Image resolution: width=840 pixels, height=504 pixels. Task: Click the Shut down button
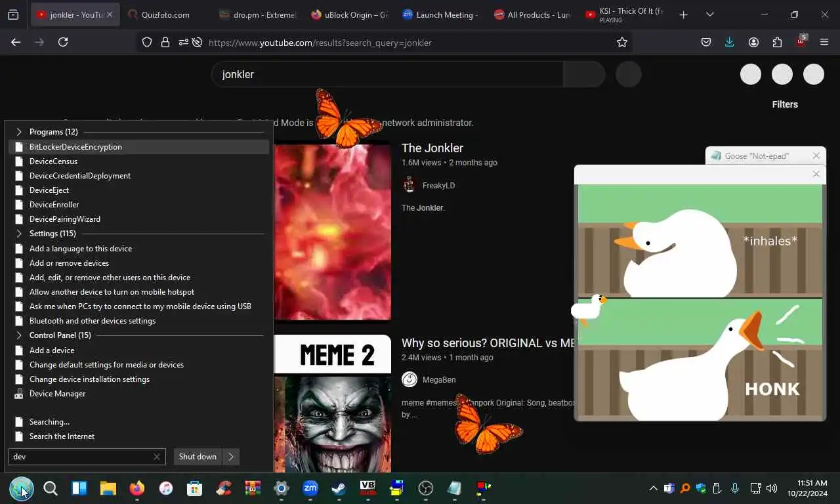pos(198,457)
